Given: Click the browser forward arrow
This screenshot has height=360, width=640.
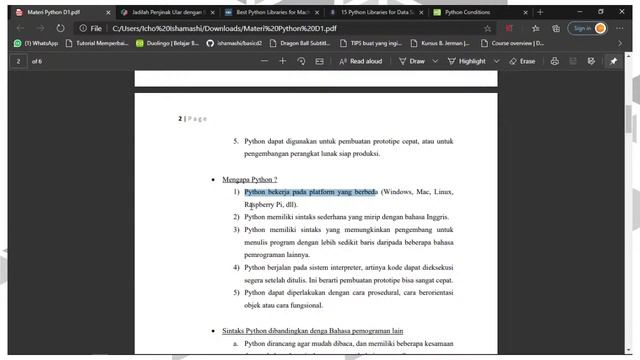Looking at the screenshot, I should click(x=40, y=28).
